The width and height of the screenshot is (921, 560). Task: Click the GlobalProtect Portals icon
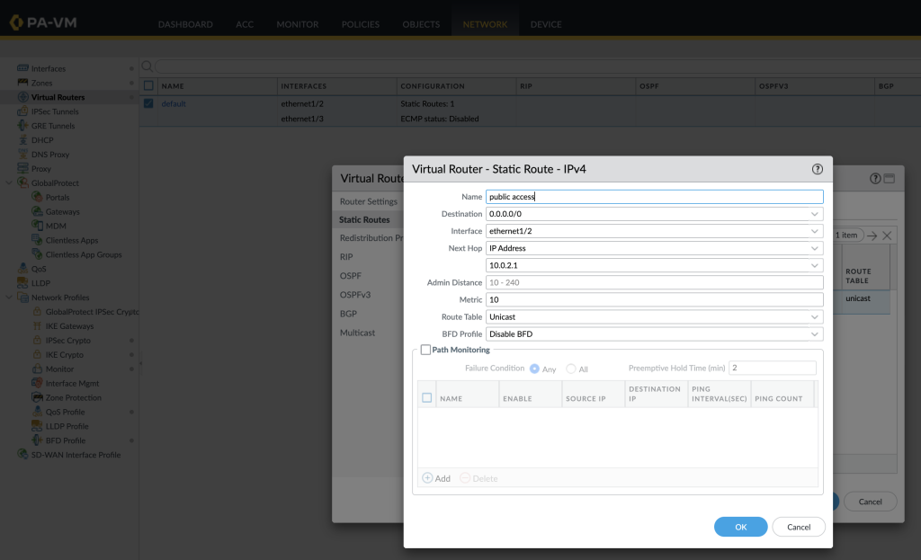(37, 197)
